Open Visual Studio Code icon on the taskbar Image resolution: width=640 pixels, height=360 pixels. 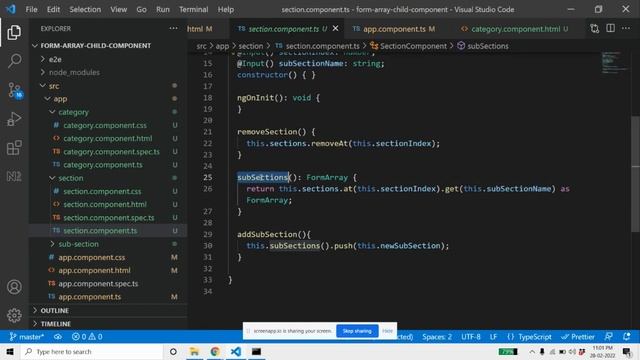236,351
